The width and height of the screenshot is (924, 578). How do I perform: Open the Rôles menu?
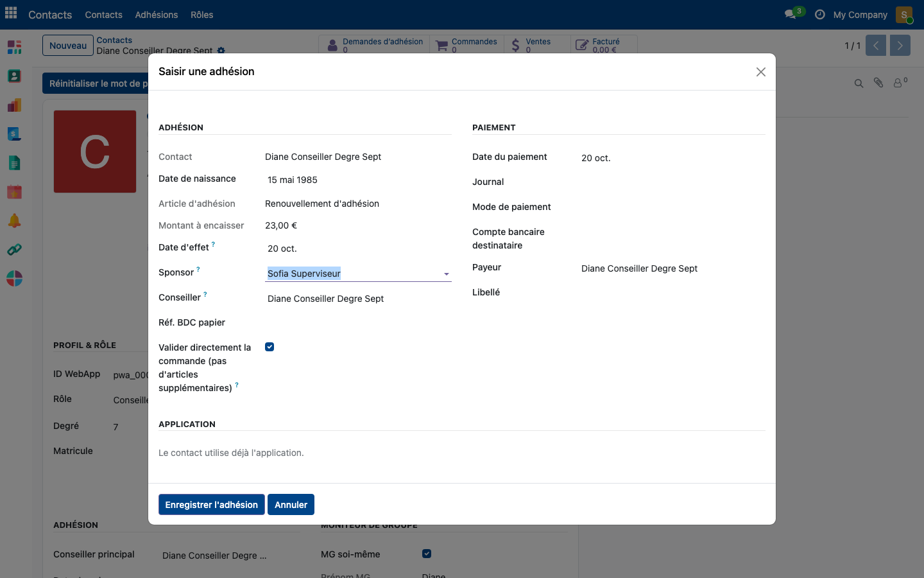click(x=201, y=15)
